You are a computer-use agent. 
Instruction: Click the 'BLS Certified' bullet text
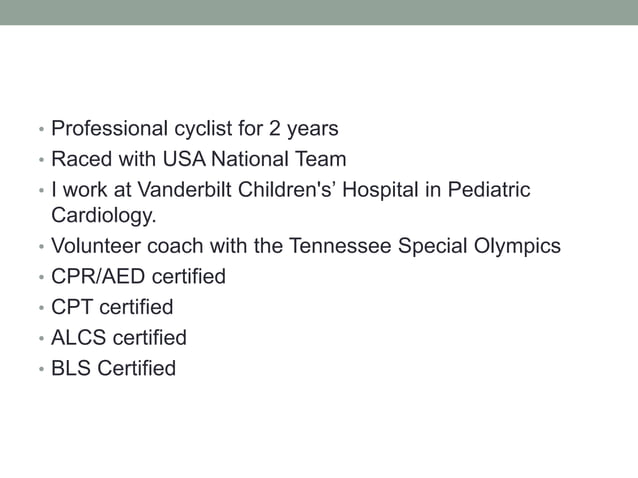pos(114,368)
